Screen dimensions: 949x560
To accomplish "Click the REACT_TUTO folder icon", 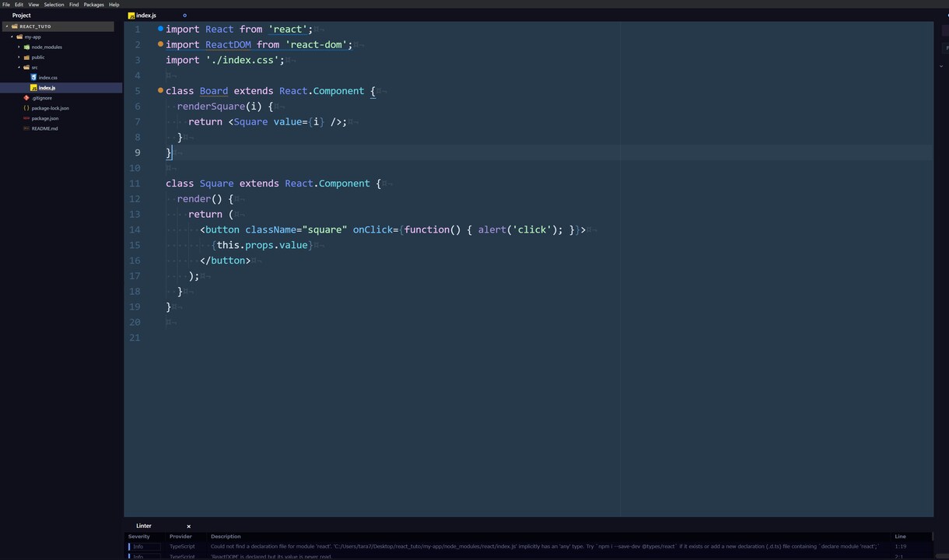I will click(14, 26).
